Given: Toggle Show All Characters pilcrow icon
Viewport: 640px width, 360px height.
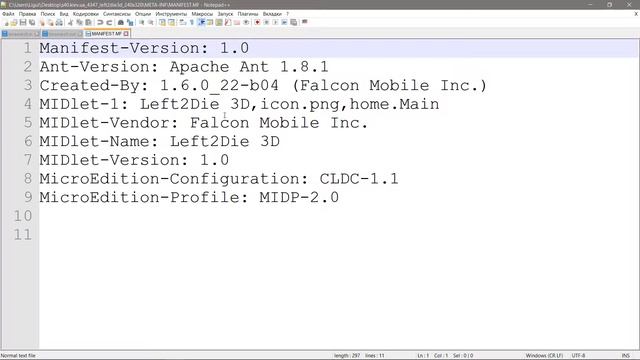Looking at the screenshot, I should pos(191,22).
